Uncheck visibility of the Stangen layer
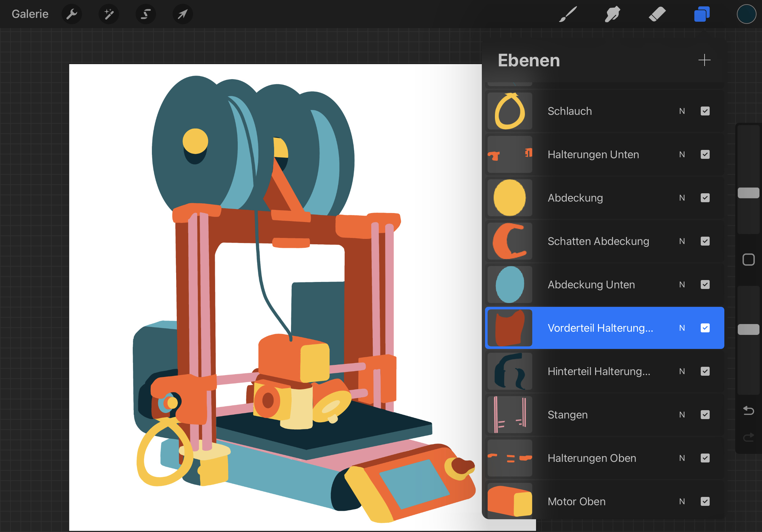This screenshot has width=762, height=532. click(705, 415)
